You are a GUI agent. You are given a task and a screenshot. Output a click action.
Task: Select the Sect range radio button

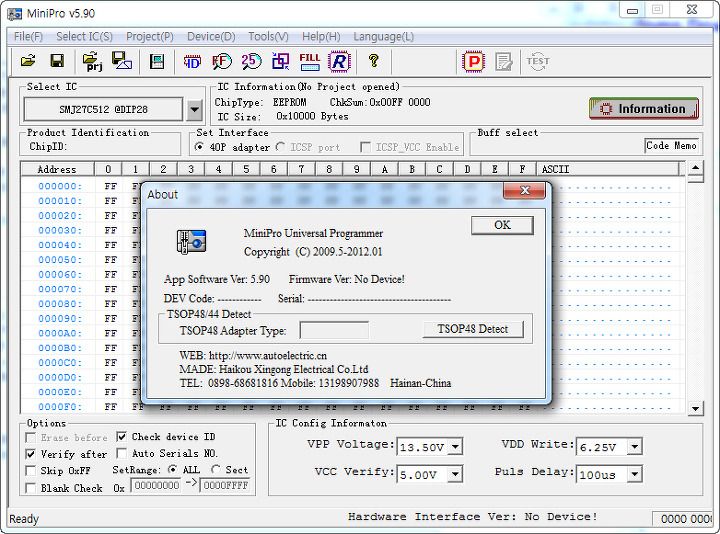click(215, 469)
